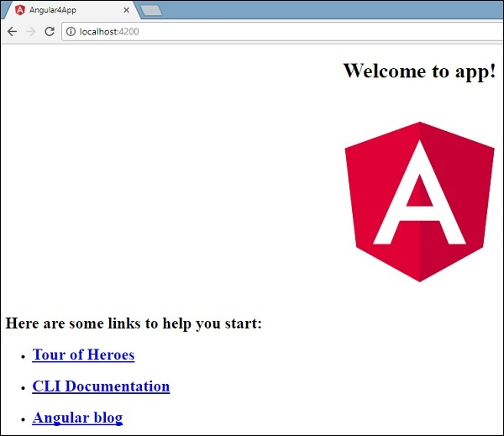Click the bullet before Tour of Heroes
Viewport: 504px width, 436px height.
coord(23,356)
